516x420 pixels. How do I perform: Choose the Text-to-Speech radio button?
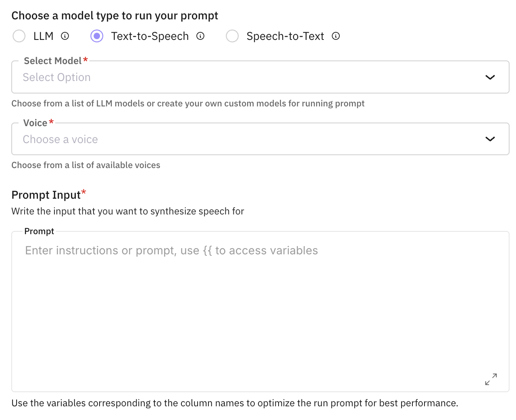coord(97,36)
